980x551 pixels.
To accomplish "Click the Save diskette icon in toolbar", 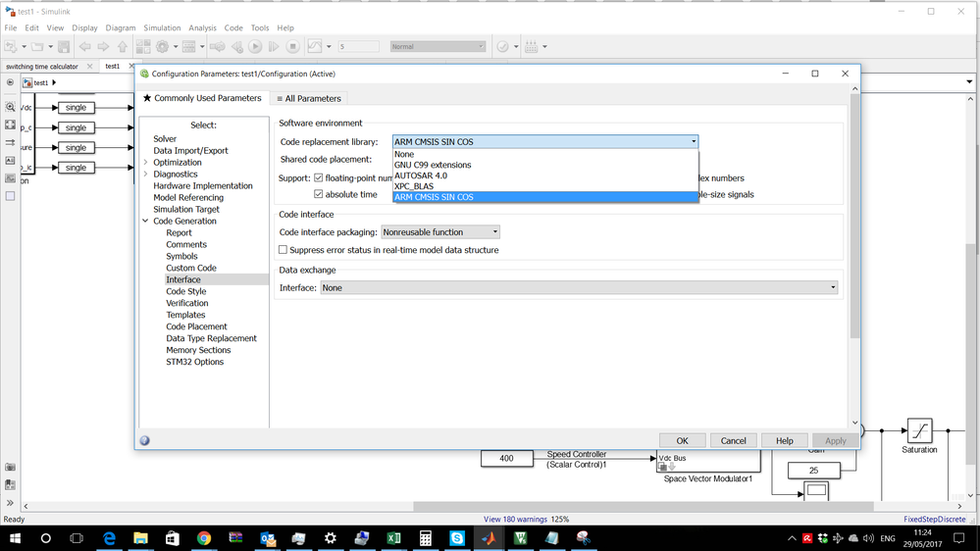I will click(x=64, y=46).
